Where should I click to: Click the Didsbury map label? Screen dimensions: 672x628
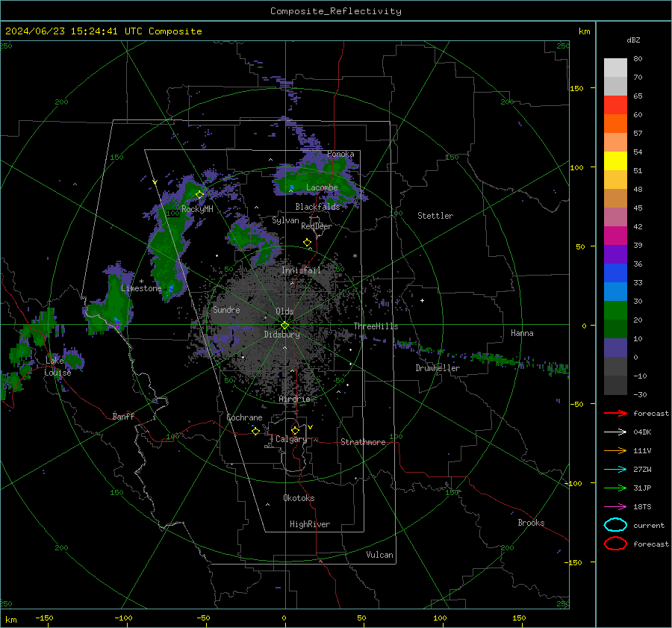[x=281, y=335]
